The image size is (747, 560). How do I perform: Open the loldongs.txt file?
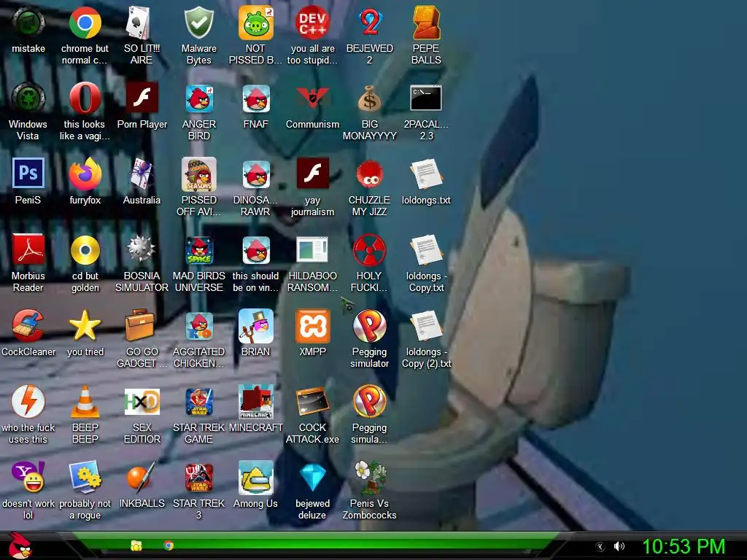[426, 174]
